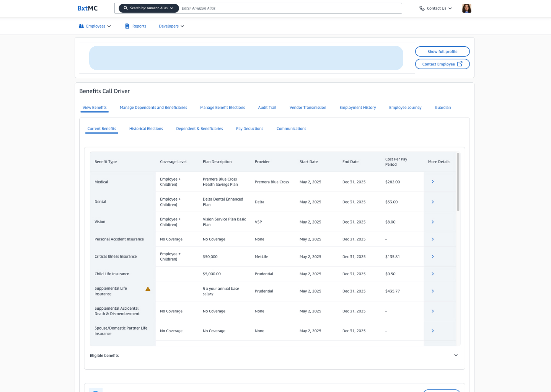The width and height of the screenshot is (551, 392).
Task: Click the $50,000 Critical Illness plan amount
Action: tap(210, 257)
